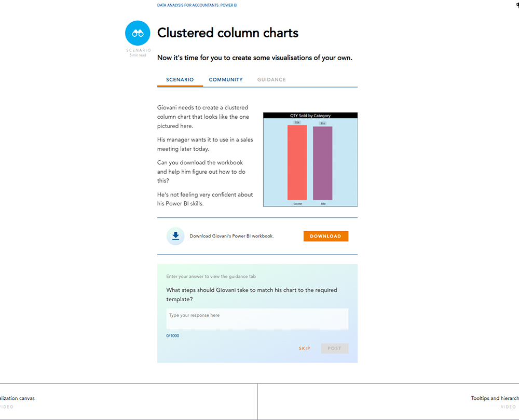Image resolution: width=519 pixels, height=420 pixels.
Task: Click the blue binoculars scenario icon
Action: tap(138, 33)
